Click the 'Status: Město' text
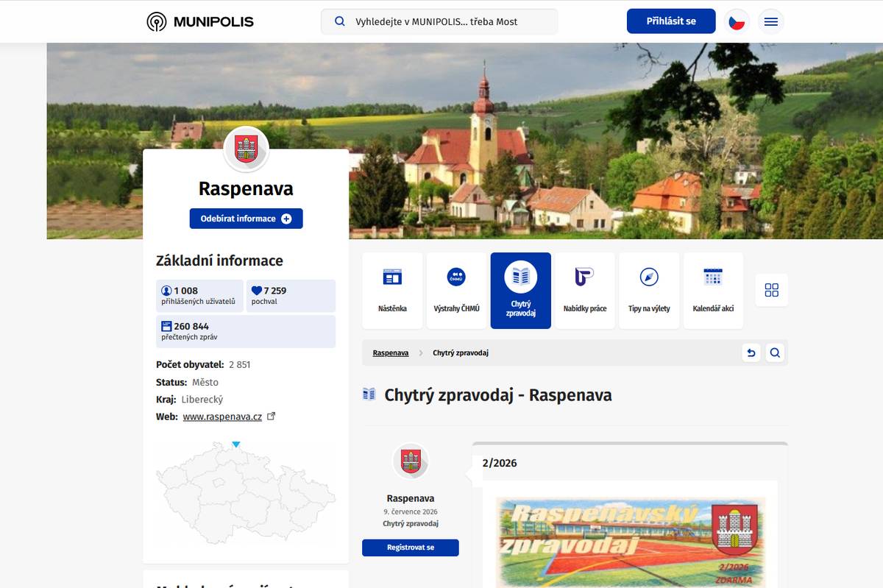883x588 pixels. [187, 382]
